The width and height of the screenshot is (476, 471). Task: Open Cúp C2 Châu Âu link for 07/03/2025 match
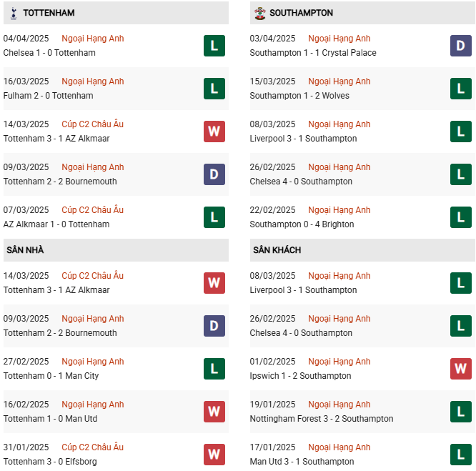coord(93,210)
